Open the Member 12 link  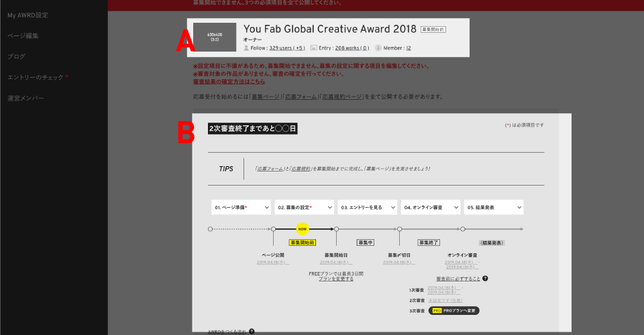(409, 48)
